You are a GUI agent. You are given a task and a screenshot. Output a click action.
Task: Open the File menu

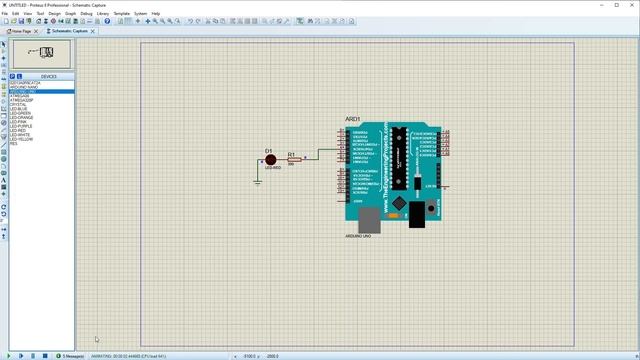[4, 13]
